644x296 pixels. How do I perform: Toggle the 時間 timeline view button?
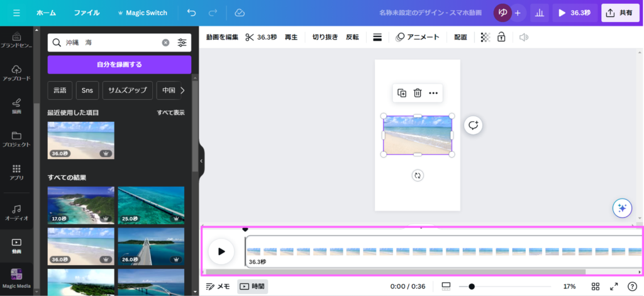click(252, 286)
